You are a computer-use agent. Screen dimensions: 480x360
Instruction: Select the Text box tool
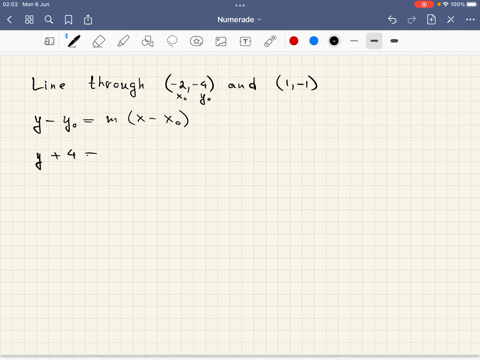245,41
